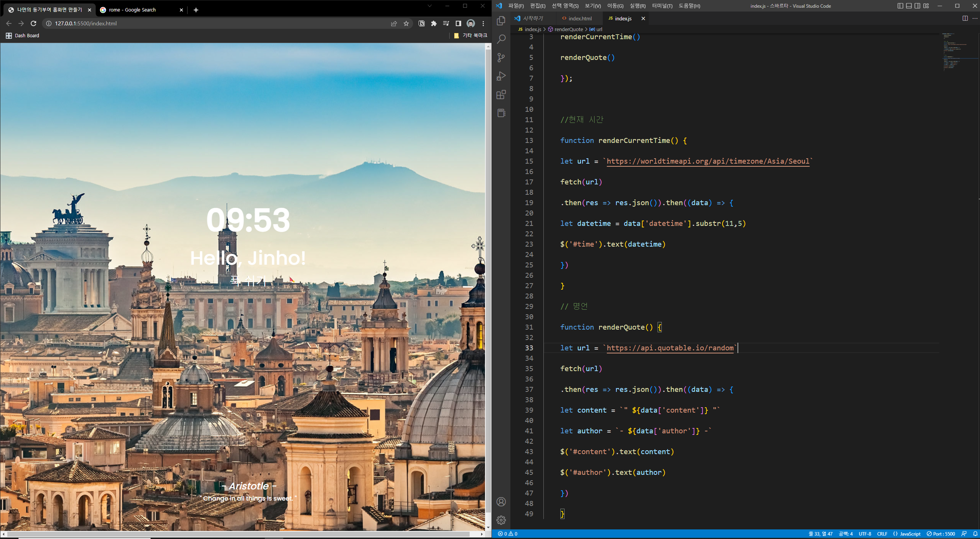Open the Source Control view
The width and height of the screenshot is (980, 539).
point(501,58)
